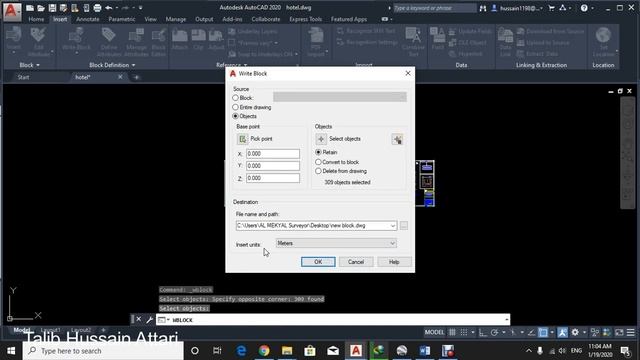Open Microsoft Word from the taskbar
This screenshot has width=640, height=360.
[425, 351]
